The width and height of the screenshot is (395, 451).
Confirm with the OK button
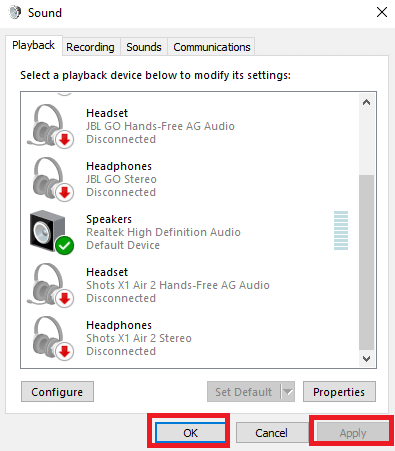190,433
